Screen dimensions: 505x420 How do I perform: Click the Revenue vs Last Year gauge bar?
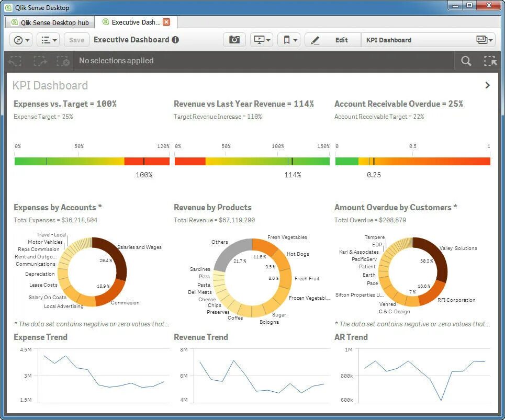click(252, 161)
